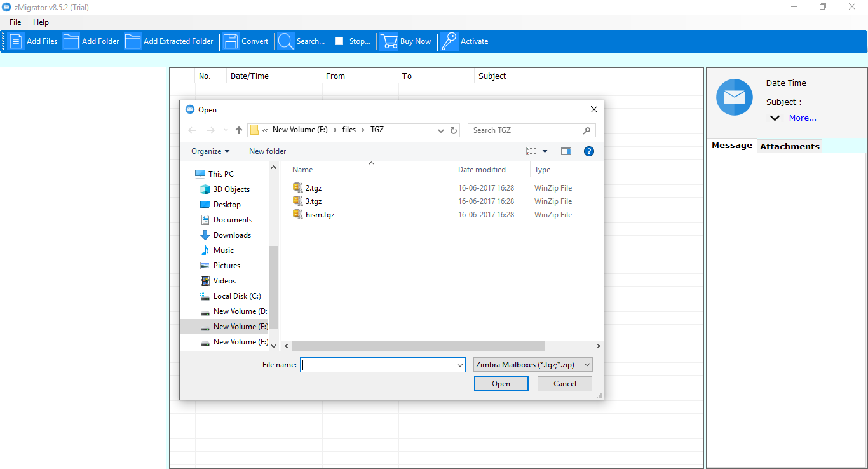Open the File menu

[x=15, y=22]
